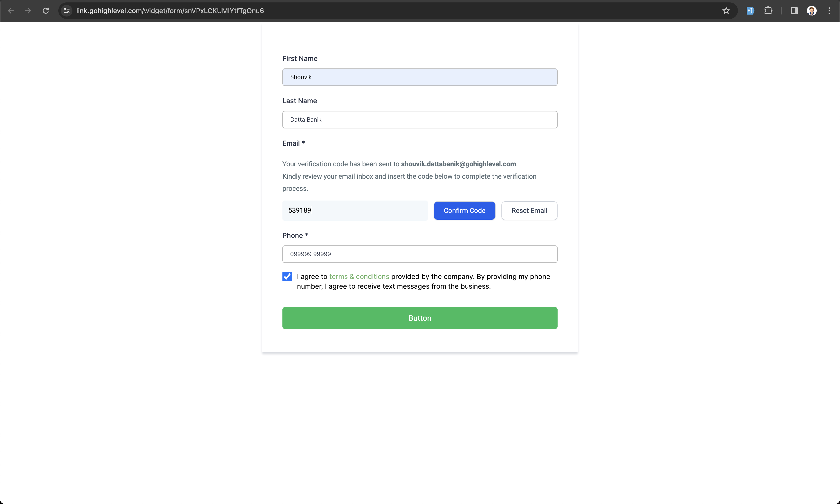This screenshot has height=504, width=840.
Task: Open site information icon in address bar
Action: (67, 11)
